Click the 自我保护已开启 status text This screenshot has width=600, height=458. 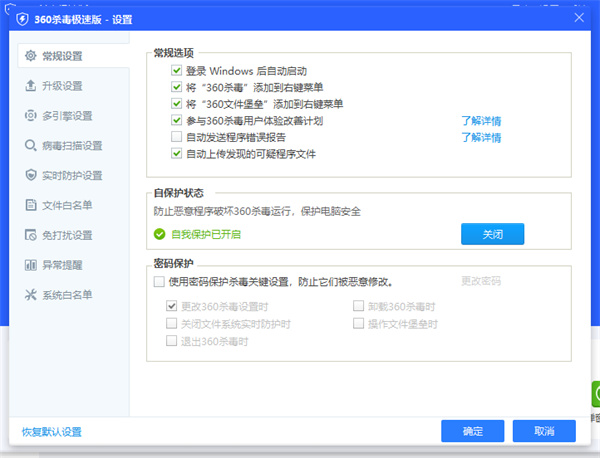(x=206, y=234)
